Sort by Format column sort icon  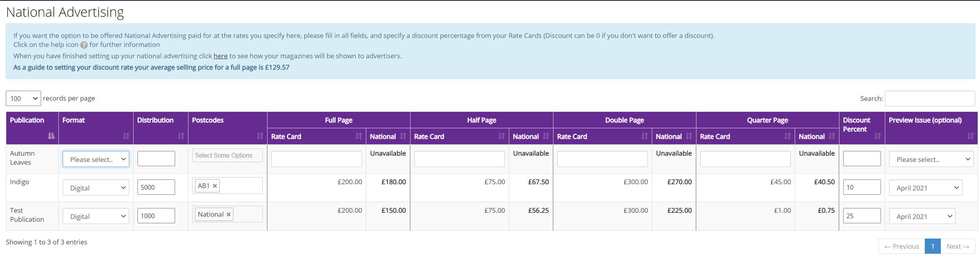(x=126, y=136)
